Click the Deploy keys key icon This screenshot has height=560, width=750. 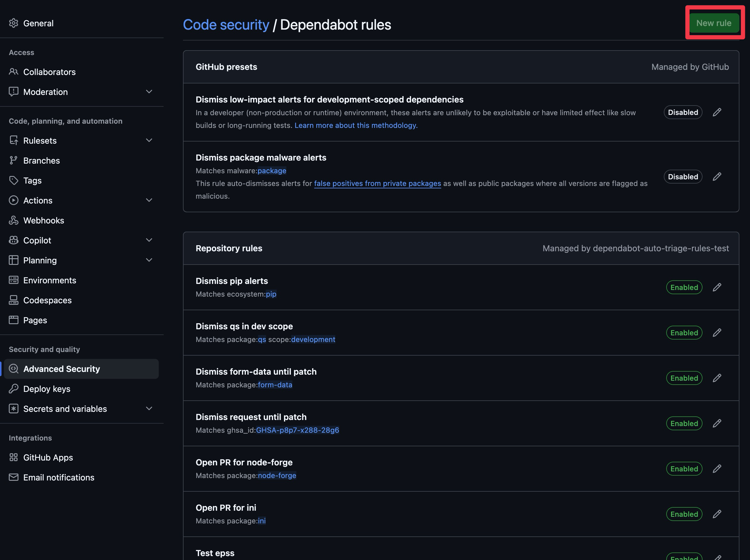(x=14, y=389)
